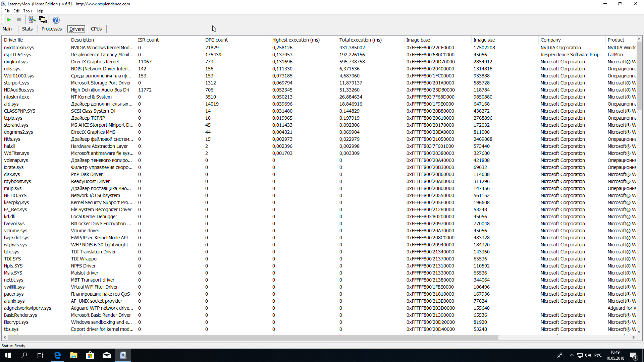644x362 pixels.
Task: Click the gray stop monitor button
Action: [19, 20]
